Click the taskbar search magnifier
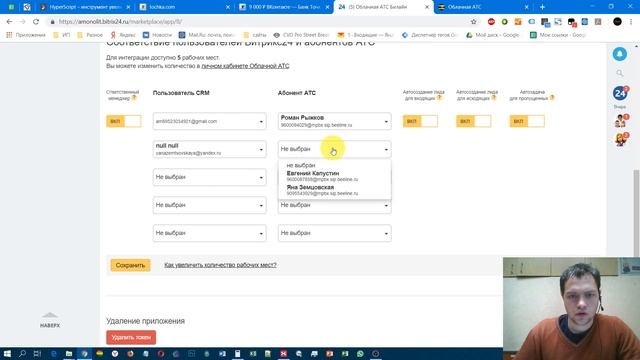This screenshot has width=640, height=360. (x=22, y=353)
